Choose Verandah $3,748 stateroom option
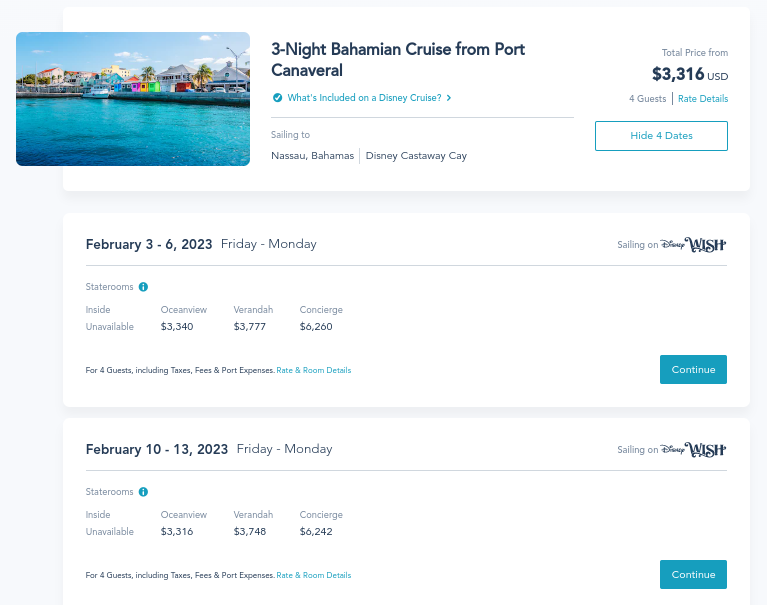Screen dimensions: 767x605 tap(249, 531)
